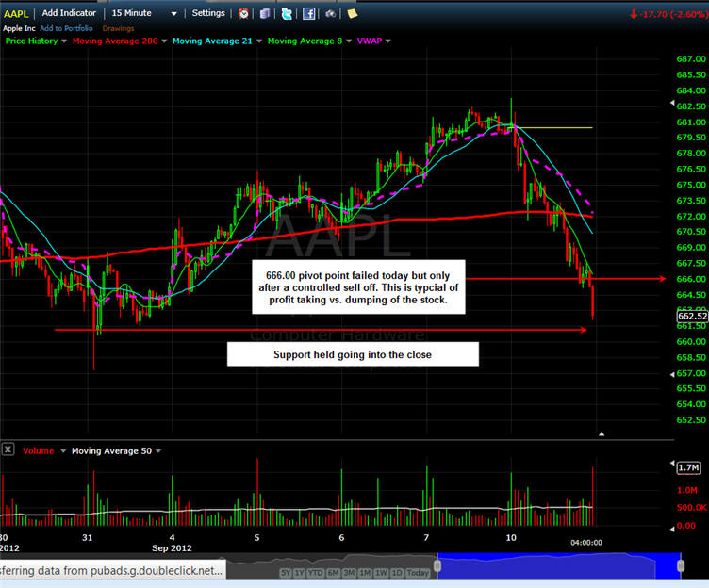Click the blue selected range in the navigator
The width and height of the screenshot is (709, 588).
pyautogui.click(x=559, y=565)
